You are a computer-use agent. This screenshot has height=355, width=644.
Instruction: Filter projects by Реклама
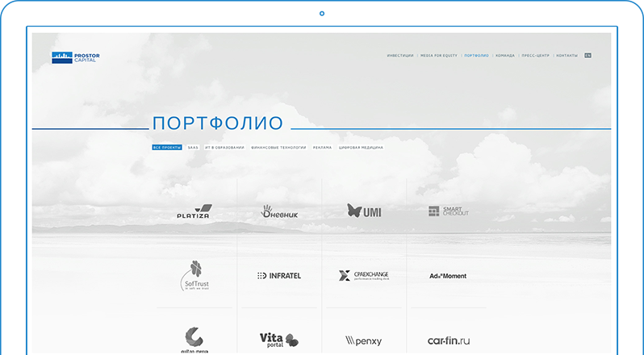(322, 148)
